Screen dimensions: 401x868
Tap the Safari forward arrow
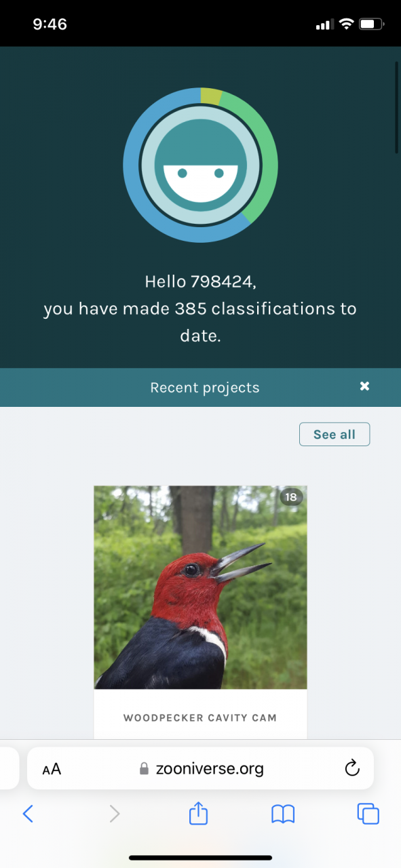(x=114, y=813)
